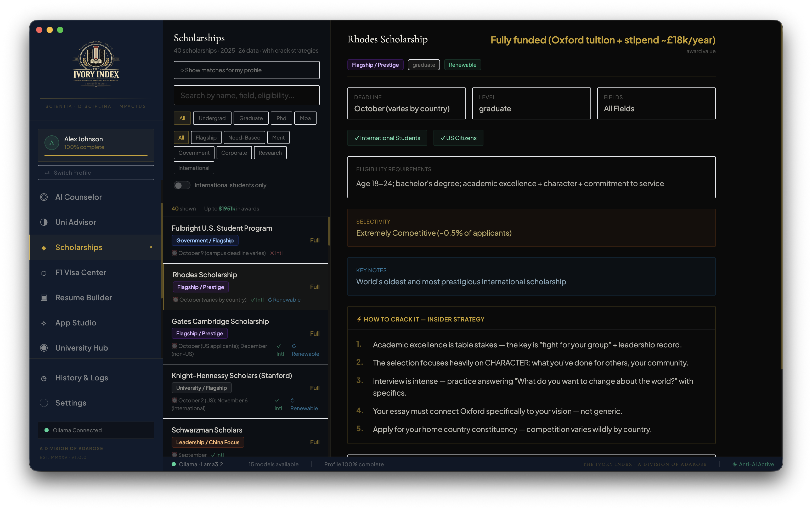Filter by Merit category
Screen dimensions: 812x510
point(278,138)
